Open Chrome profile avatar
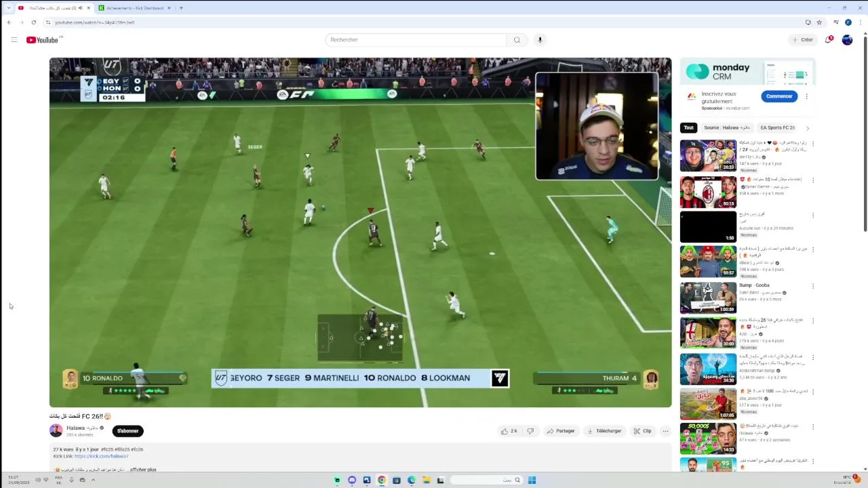Viewport: 868px width, 488px height. 848,22
